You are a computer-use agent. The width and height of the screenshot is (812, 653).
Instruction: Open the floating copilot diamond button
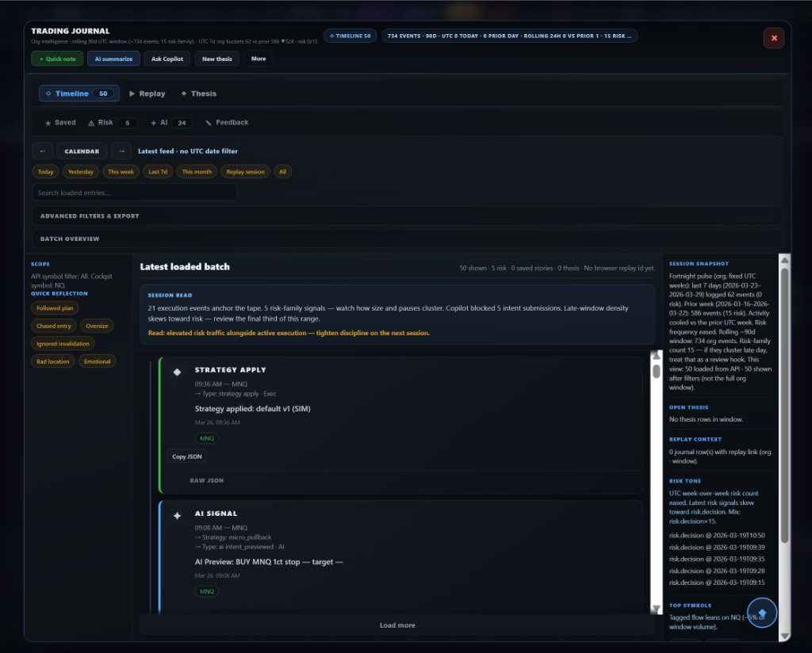point(762,613)
